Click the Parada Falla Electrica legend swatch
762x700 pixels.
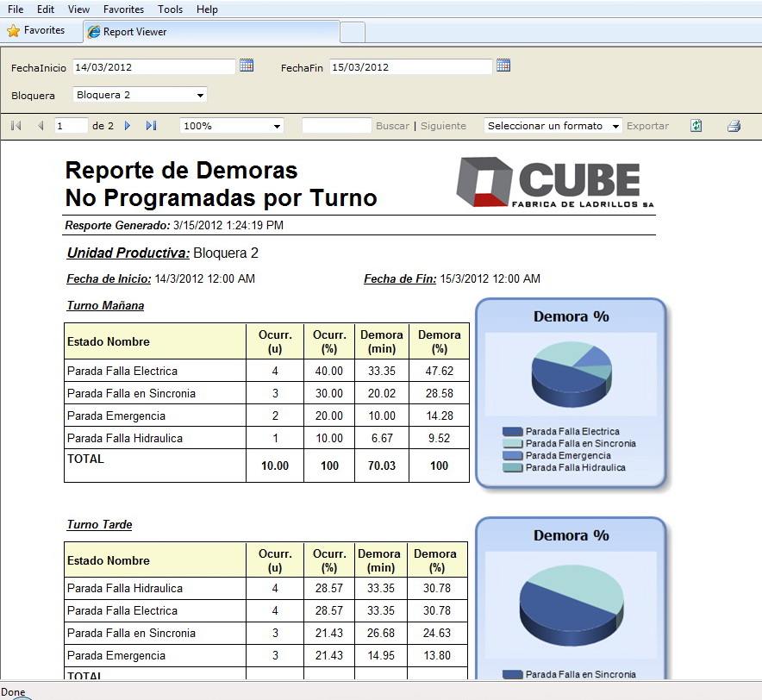tap(512, 431)
